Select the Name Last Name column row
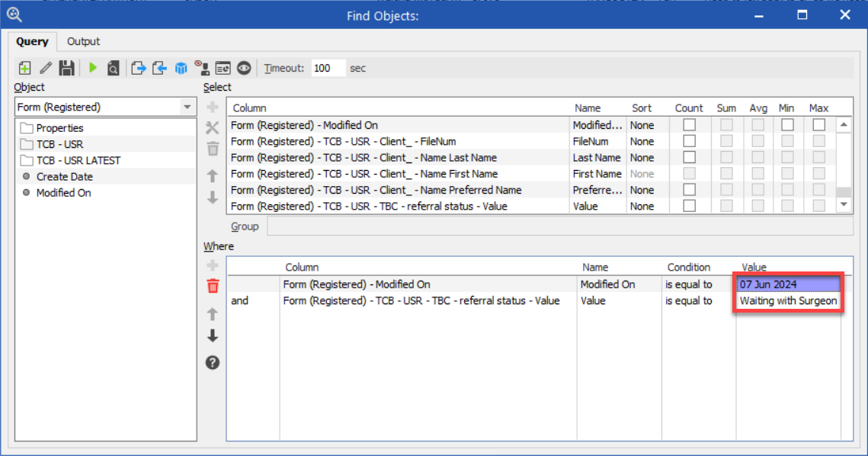Viewport: 868px width, 456px height. (399, 157)
